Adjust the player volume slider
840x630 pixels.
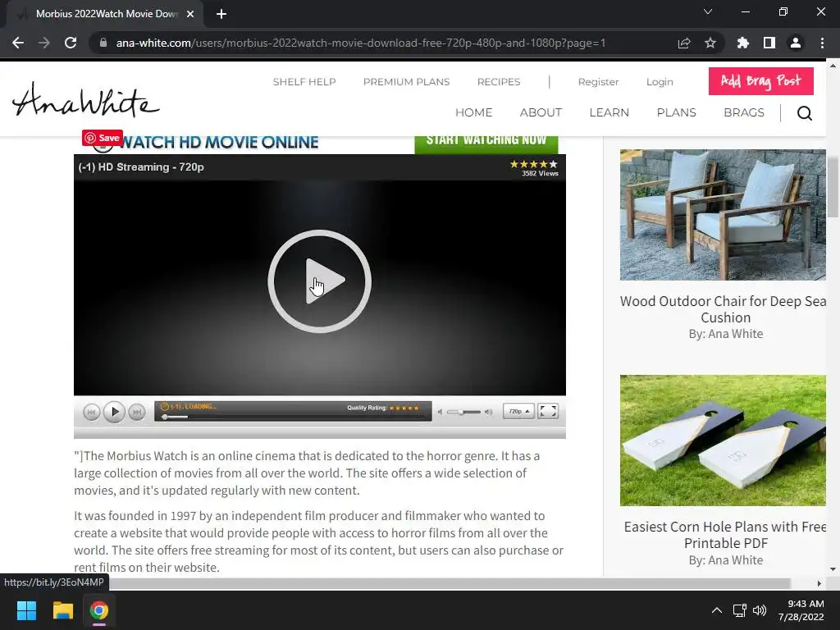[x=464, y=412]
